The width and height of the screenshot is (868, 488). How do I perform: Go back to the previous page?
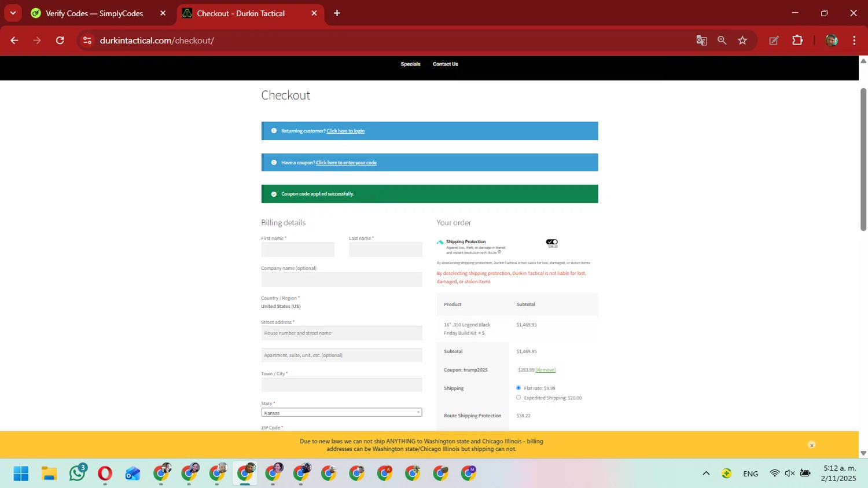click(x=14, y=41)
